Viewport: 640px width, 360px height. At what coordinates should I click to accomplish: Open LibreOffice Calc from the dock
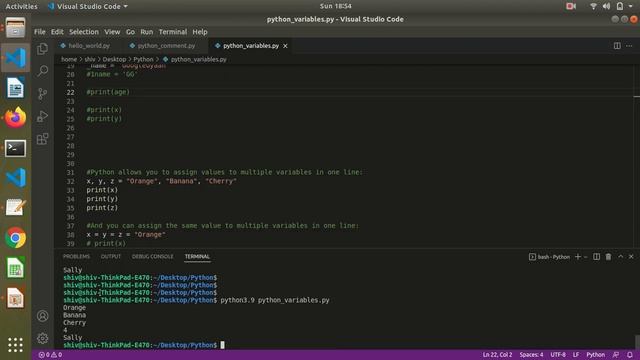[16, 268]
